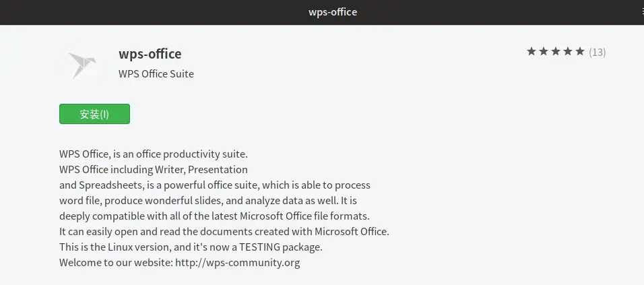Click the text about producing wonderful slides

click(x=170, y=201)
